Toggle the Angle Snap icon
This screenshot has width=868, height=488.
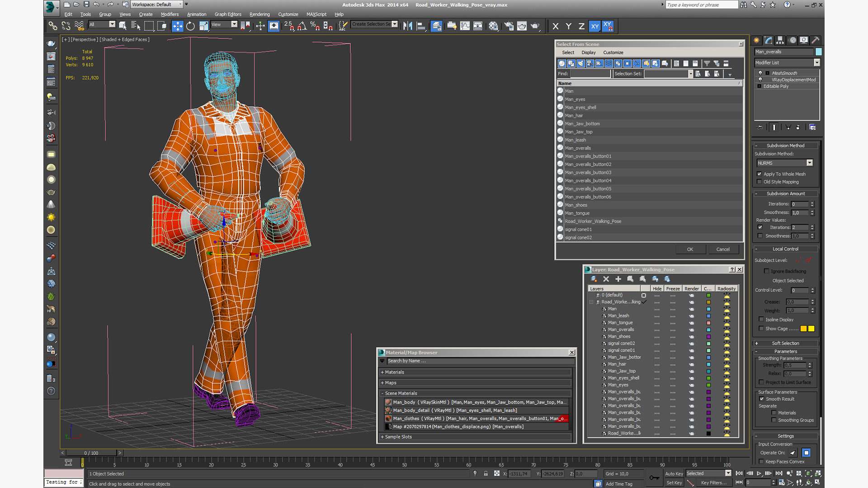click(302, 26)
